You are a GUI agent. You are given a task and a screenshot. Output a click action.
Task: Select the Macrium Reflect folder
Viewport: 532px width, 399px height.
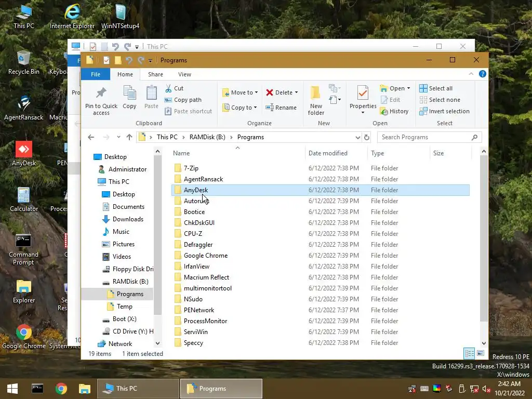(x=320, y=277)
